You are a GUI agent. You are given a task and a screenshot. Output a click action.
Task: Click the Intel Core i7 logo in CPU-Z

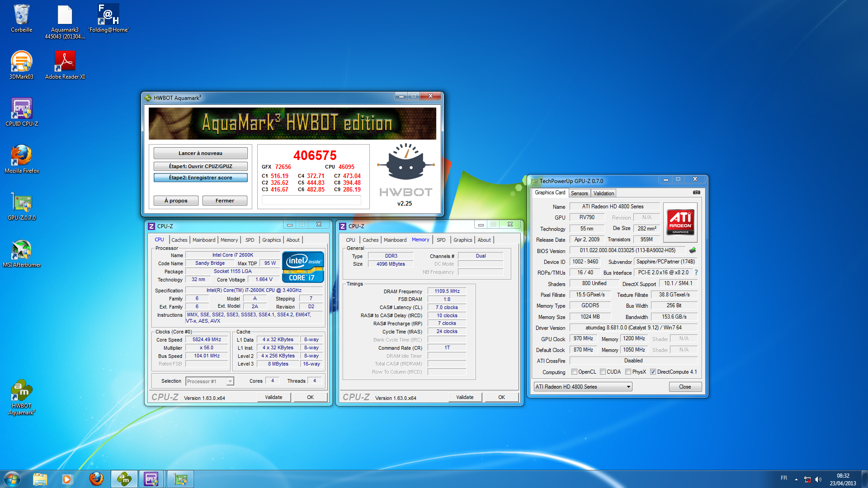coord(303,267)
